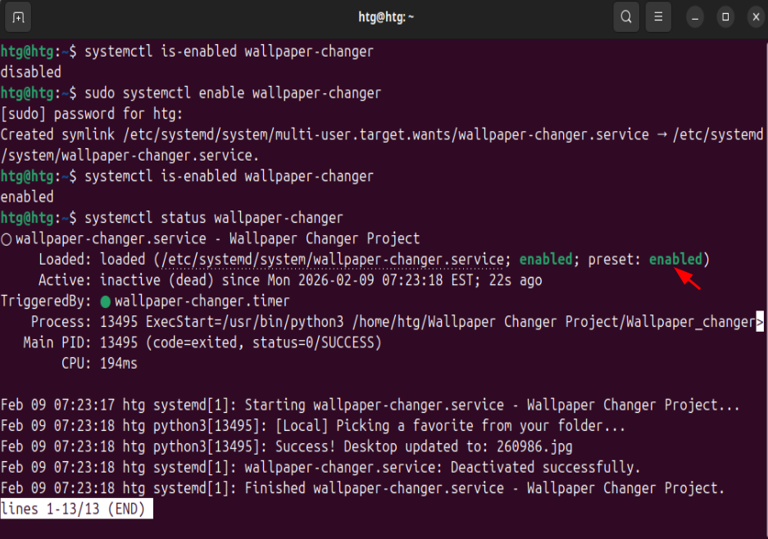Click the search magnifier icon
This screenshot has width=768, height=539.
626,17
